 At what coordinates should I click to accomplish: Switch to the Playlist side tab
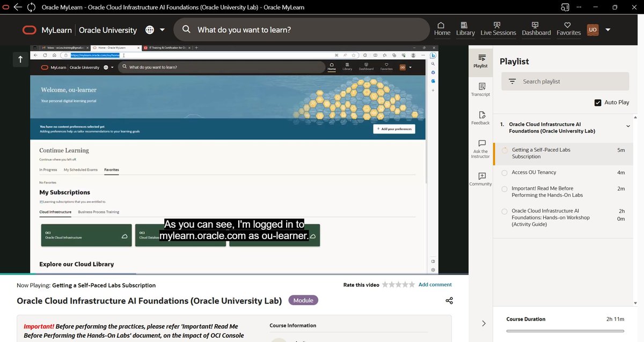(480, 61)
